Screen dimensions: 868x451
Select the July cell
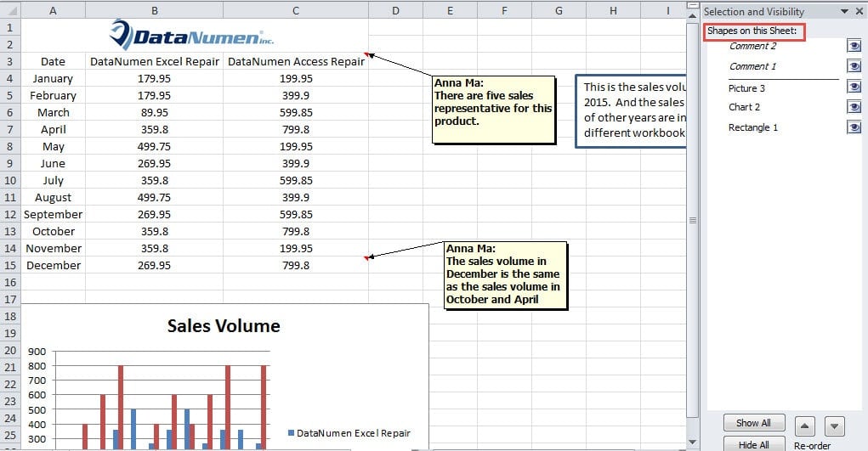tap(54, 180)
